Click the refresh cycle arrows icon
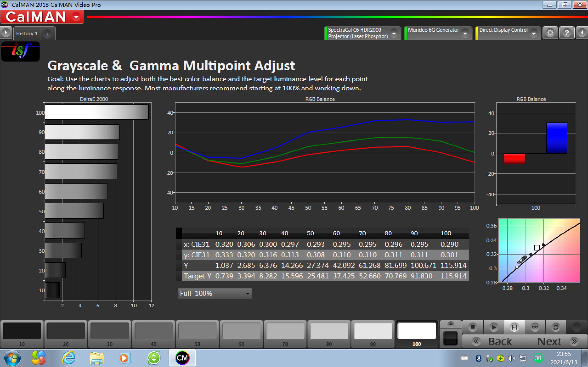The width and height of the screenshot is (588, 367). pyautogui.click(x=556, y=327)
